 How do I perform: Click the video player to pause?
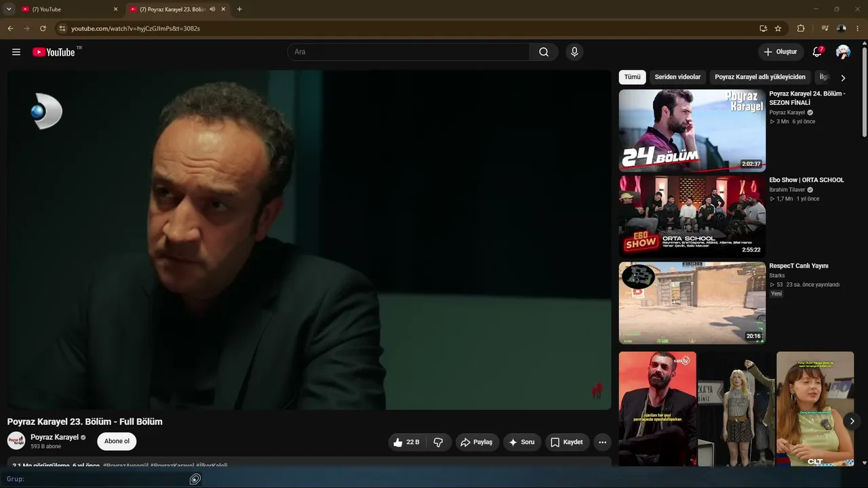click(x=309, y=240)
